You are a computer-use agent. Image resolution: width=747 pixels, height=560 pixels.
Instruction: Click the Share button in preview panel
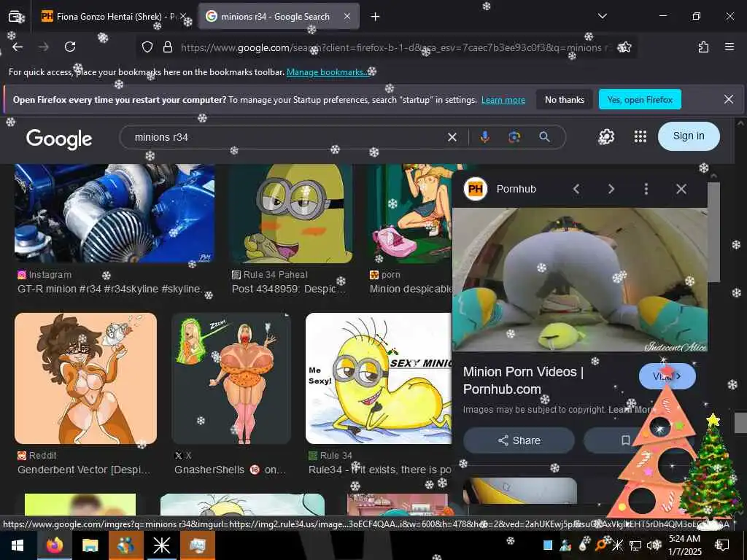(519, 440)
